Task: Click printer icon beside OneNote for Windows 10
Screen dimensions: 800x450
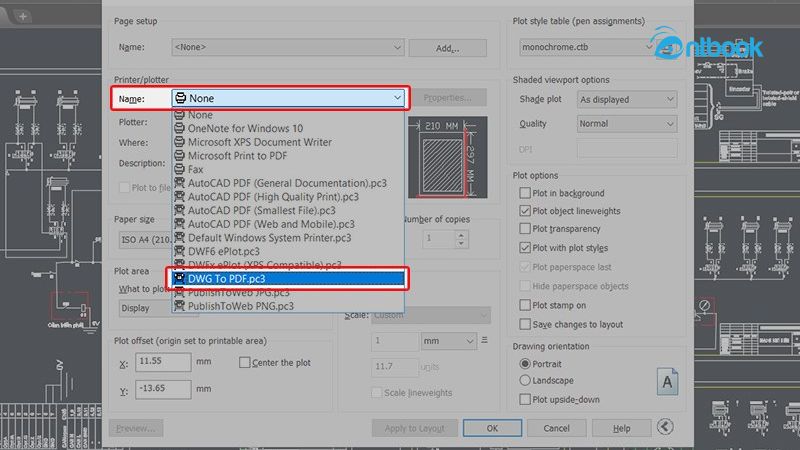Action: tap(179, 128)
